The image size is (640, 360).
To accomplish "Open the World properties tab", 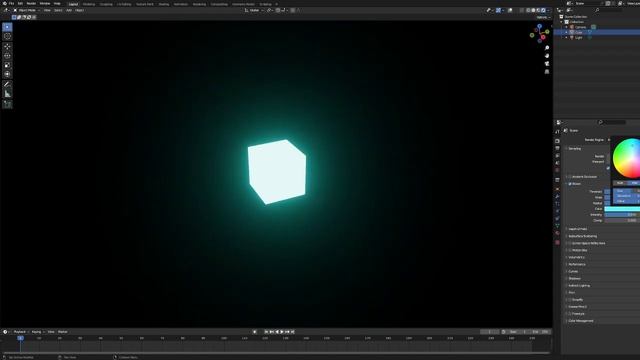I will [x=558, y=170].
